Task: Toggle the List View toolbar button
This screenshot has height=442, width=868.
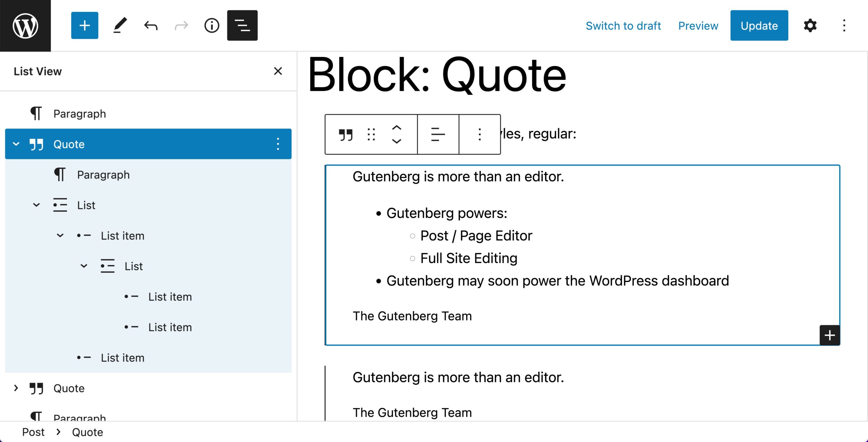Action: click(x=242, y=26)
